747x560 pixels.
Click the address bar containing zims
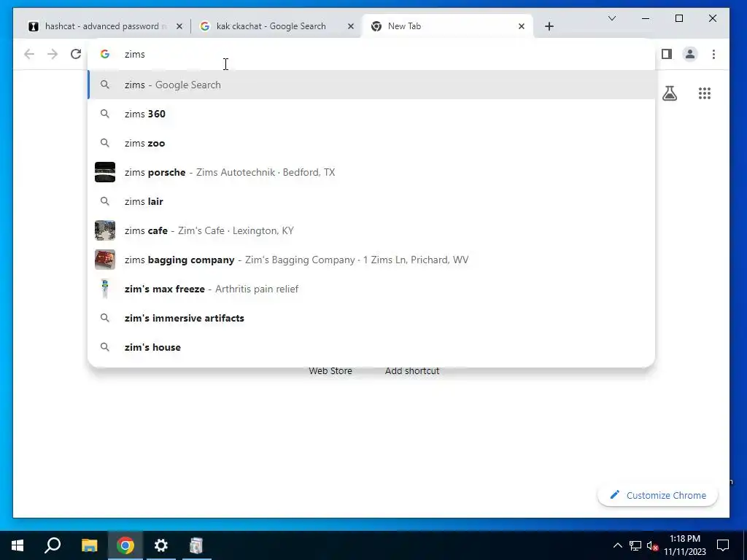coord(371,54)
